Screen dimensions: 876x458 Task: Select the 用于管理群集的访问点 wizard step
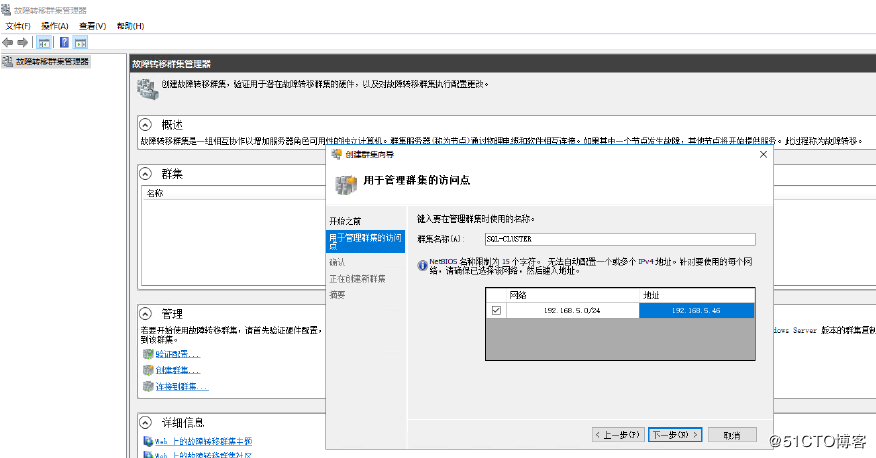coord(365,241)
